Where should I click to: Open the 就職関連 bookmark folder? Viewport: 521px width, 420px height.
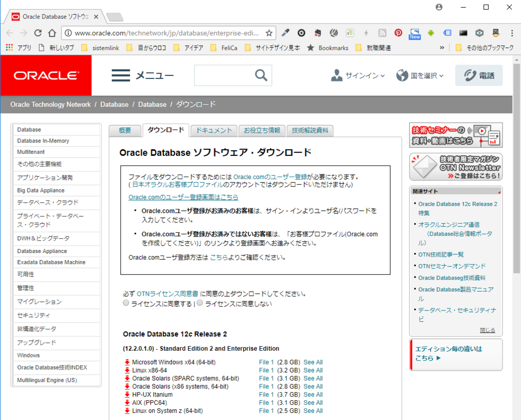373,47
